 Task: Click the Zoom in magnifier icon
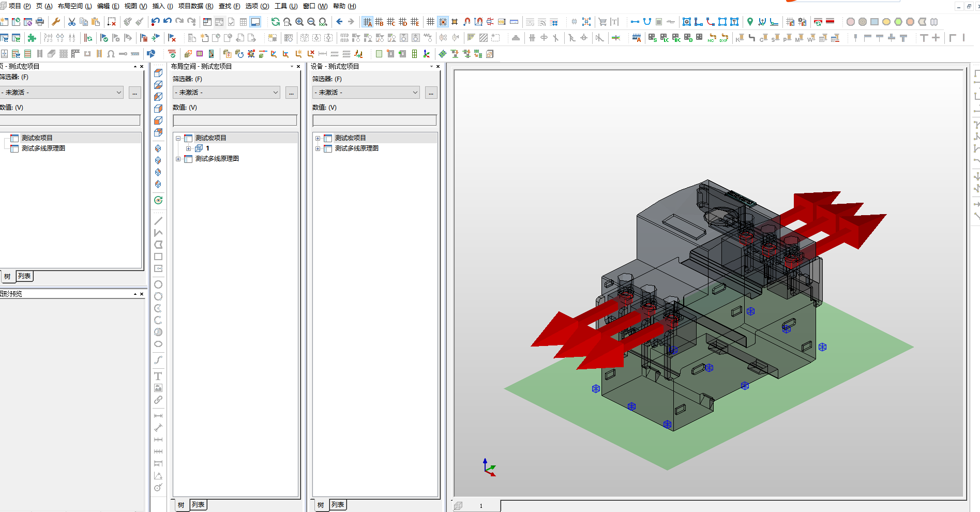pyautogui.click(x=299, y=22)
